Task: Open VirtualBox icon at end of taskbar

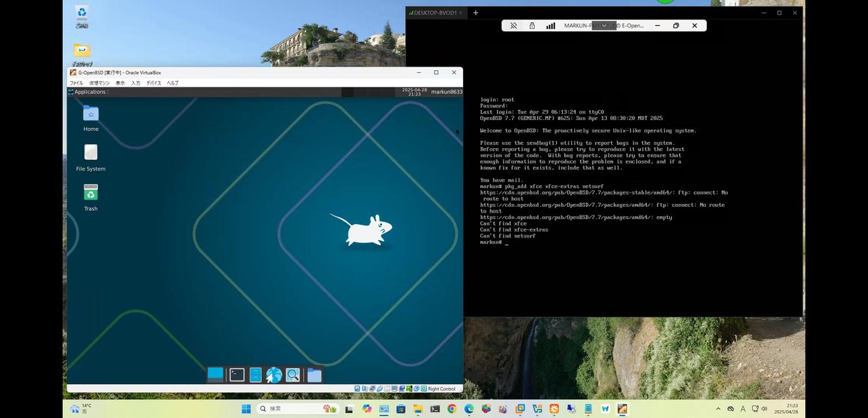Action: click(x=623, y=409)
